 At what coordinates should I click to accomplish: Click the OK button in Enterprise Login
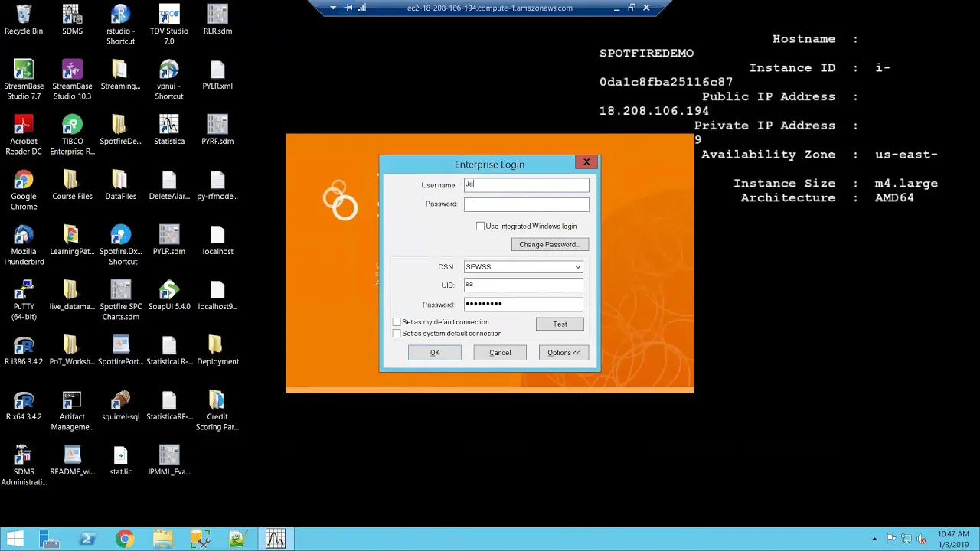click(435, 353)
